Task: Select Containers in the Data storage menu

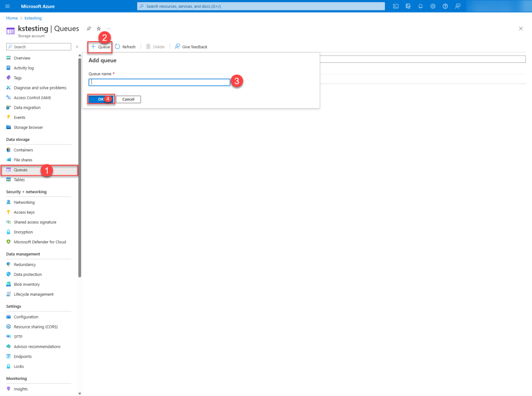Action: (23, 150)
